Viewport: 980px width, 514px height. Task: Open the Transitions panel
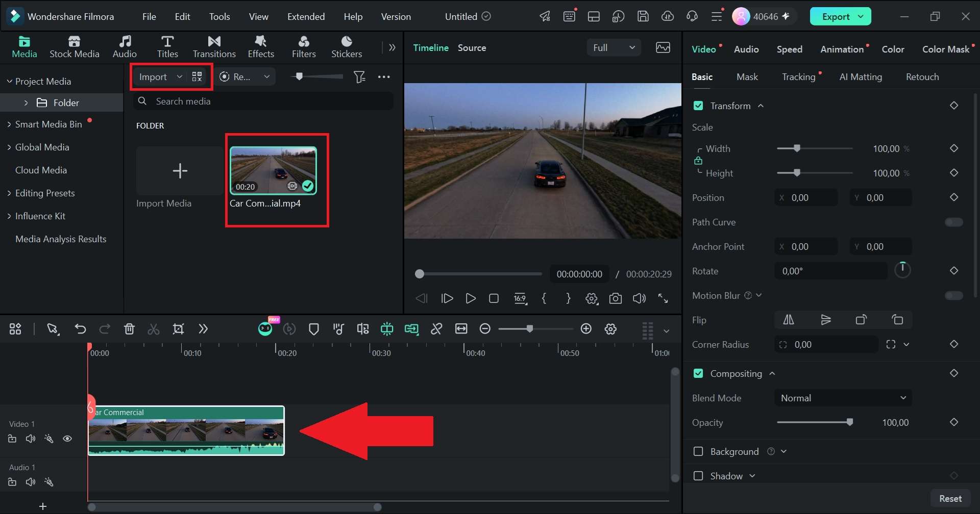pyautogui.click(x=214, y=47)
